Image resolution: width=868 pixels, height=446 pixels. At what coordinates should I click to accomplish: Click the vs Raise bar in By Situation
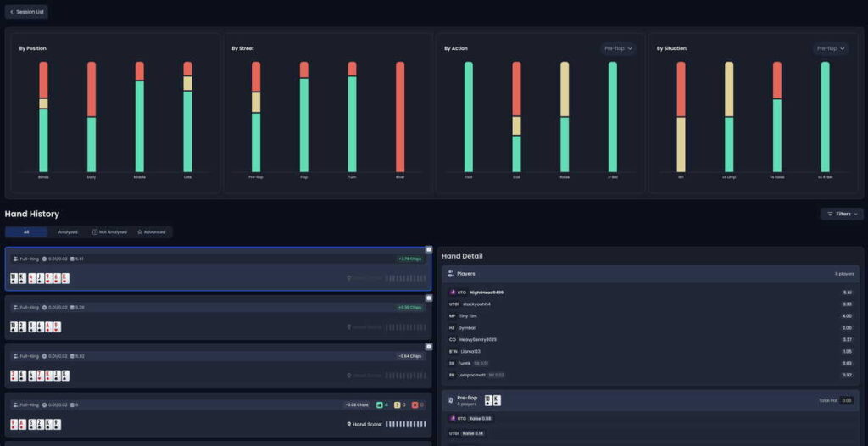(x=777, y=117)
